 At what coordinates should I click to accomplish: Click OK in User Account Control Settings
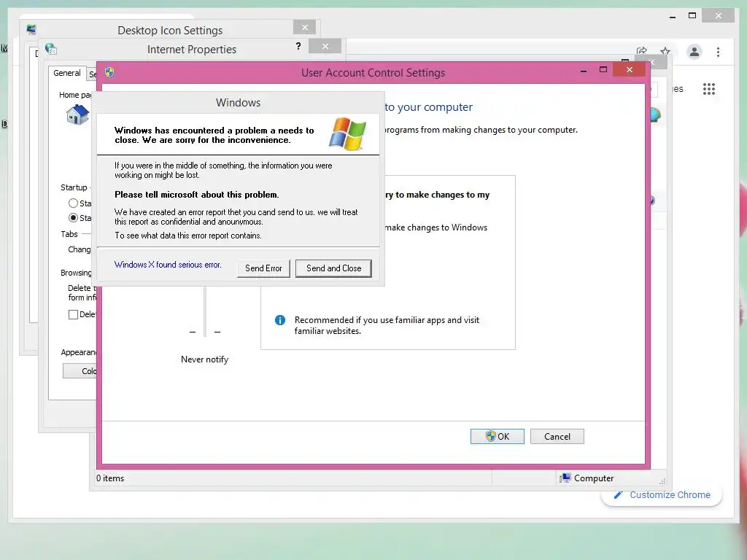(498, 436)
